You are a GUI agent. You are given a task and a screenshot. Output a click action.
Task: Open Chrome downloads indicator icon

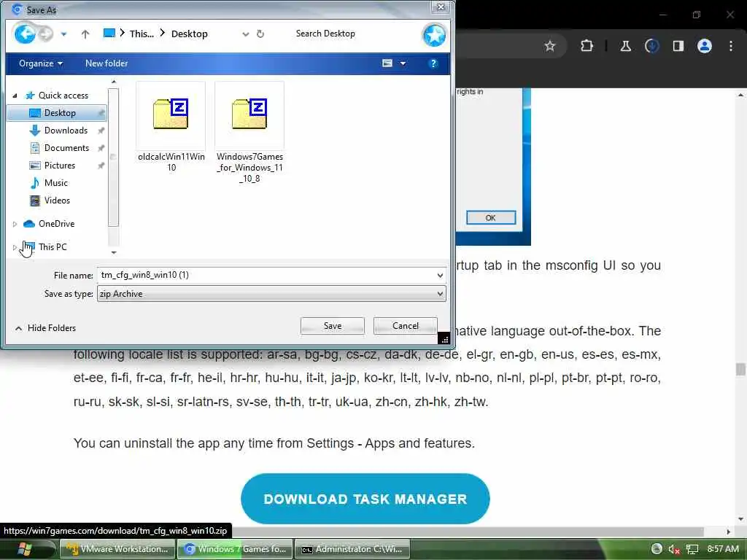click(x=651, y=46)
